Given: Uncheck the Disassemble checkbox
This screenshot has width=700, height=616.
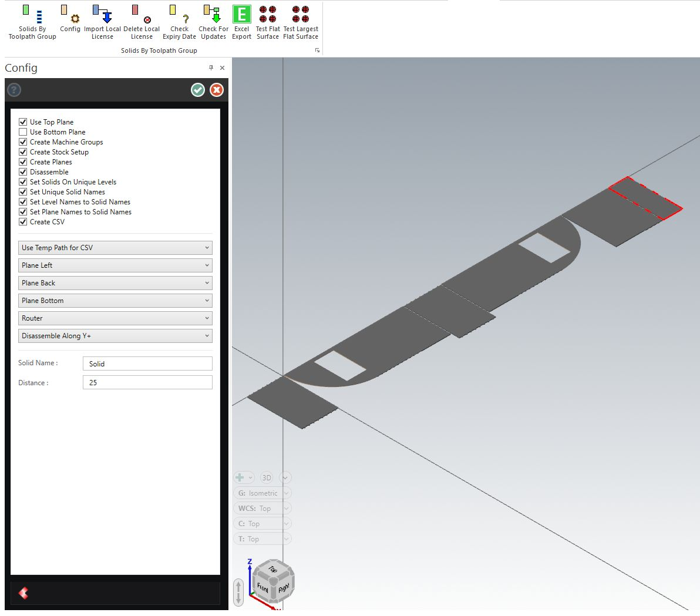Looking at the screenshot, I should [x=23, y=172].
